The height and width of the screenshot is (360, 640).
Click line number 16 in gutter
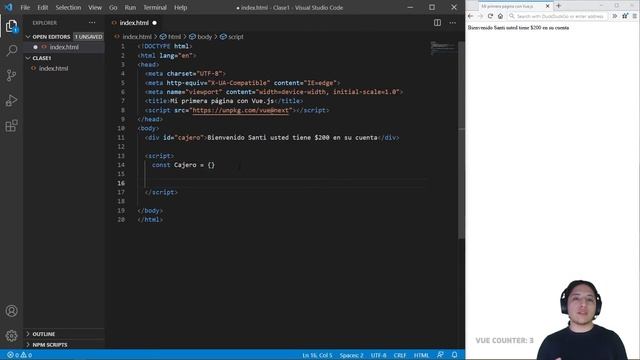[x=121, y=183]
